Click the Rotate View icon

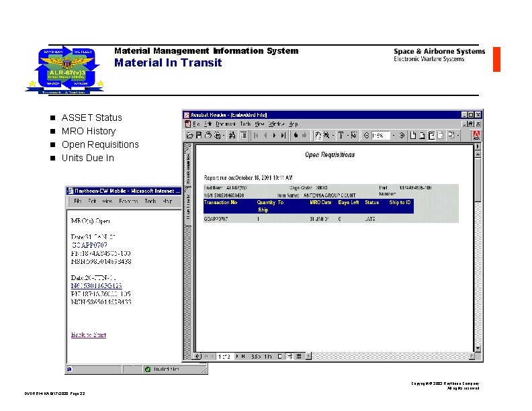(451, 135)
